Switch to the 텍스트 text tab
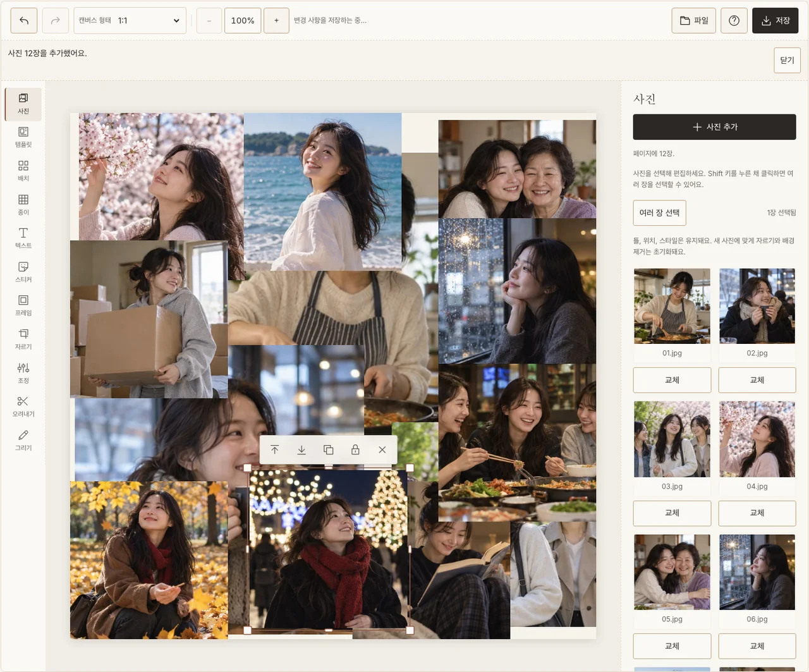Viewport: 809px width, 672px height. (x=23, y=238)
